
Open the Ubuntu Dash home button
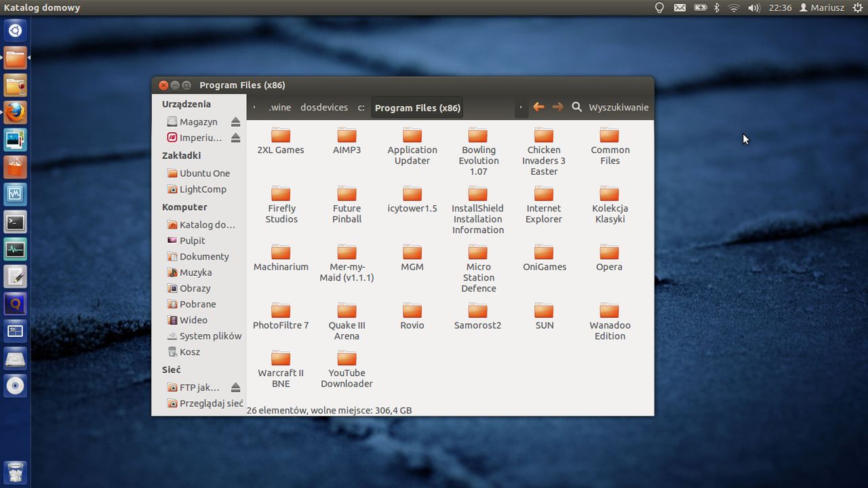tap(15, 30)
